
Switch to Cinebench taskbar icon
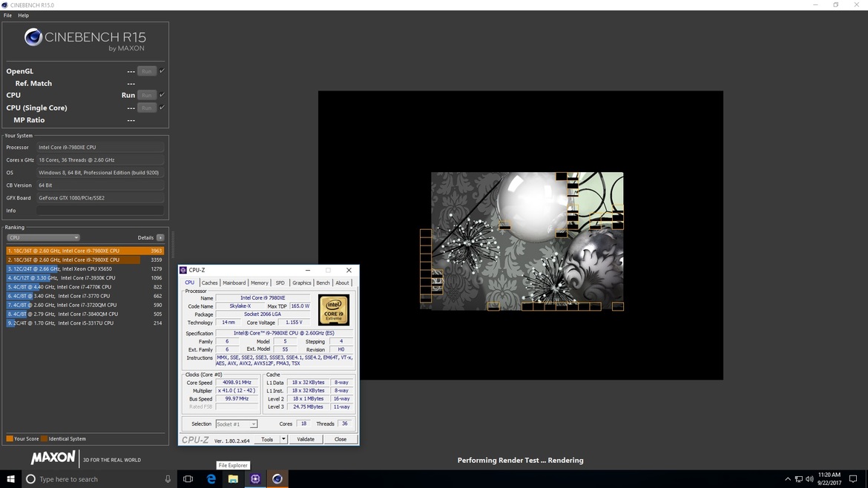277,479
